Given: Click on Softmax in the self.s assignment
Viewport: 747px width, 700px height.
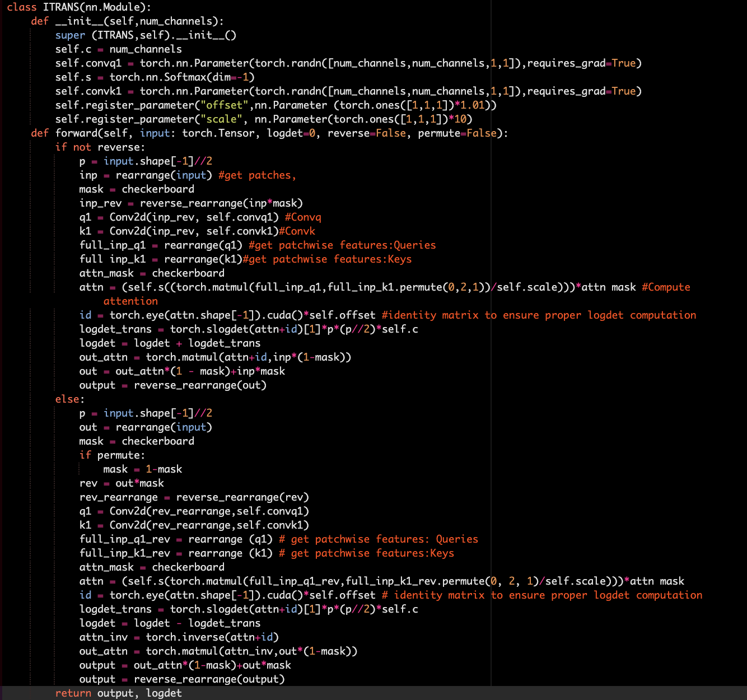Looking at the screenshot, I should (x=185, y=77).
